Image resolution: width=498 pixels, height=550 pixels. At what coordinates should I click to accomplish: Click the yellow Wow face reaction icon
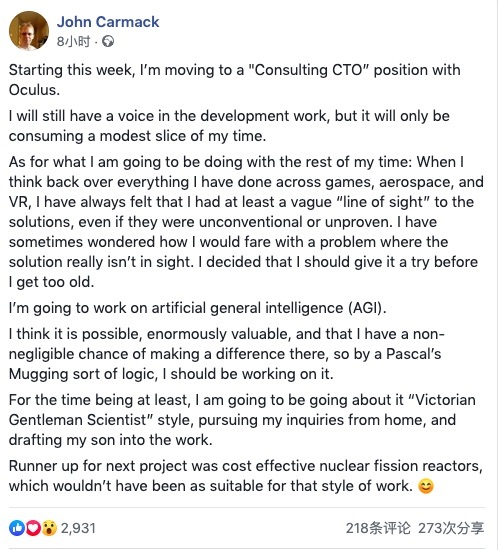pos(49,528)
